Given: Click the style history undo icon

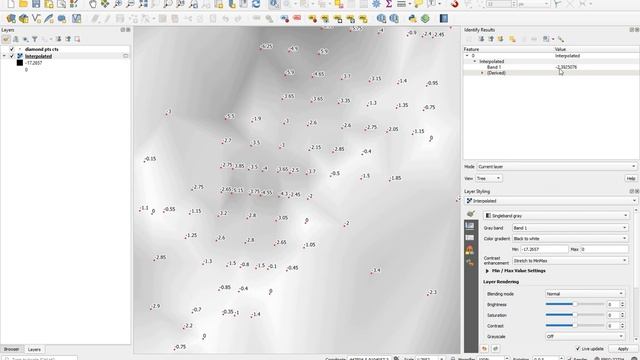Looking at the screenshot, I should [x=484, y=349].
